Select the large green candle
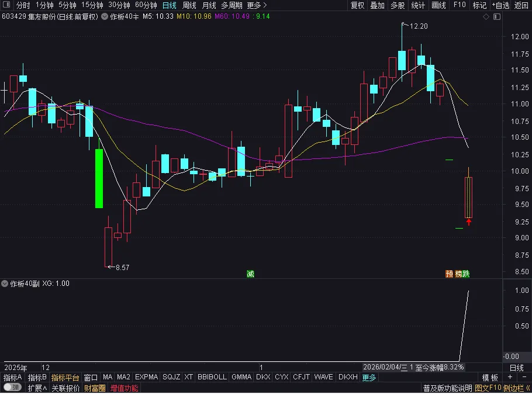 pyautogui.click(x=99, y=178)
